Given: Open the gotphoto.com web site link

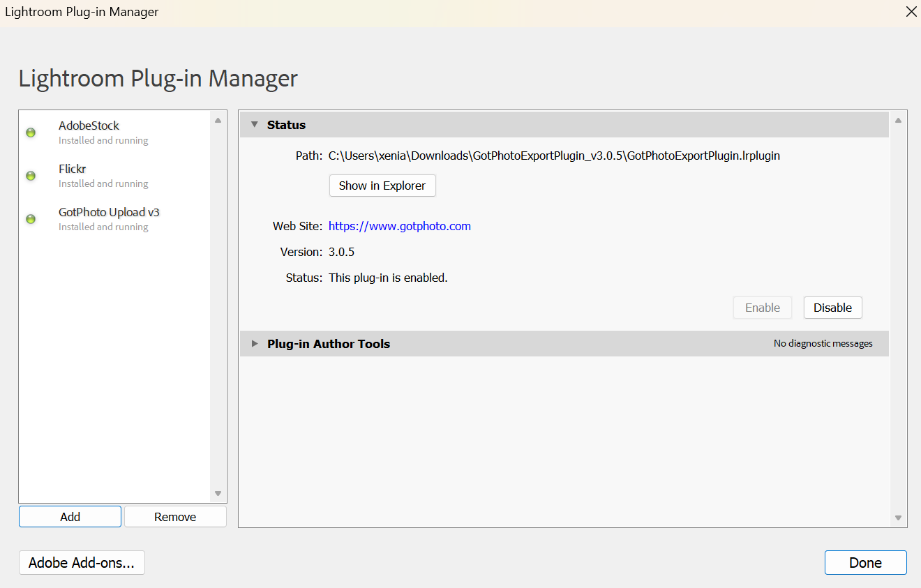Looking at the screenshot, I should point(400,226).
